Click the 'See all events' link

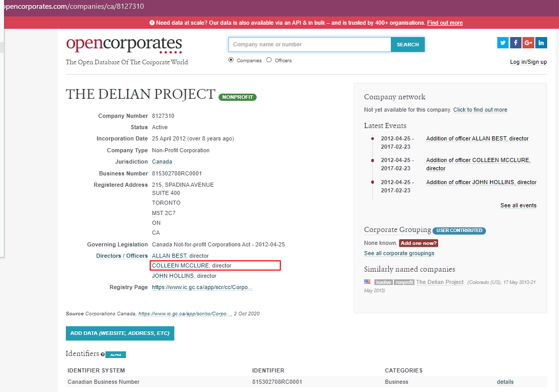(518, 205)
